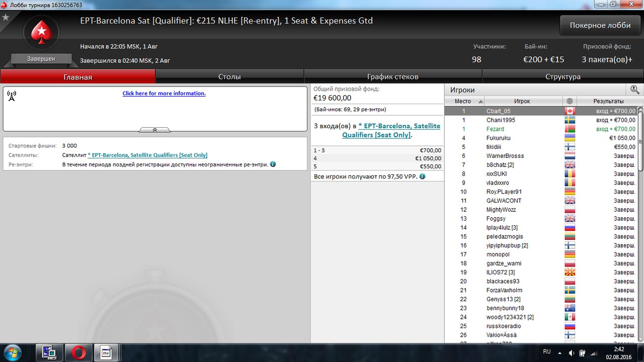
Task: Click Sweden flag in Chani1995 row
Action: click(570, 120)
